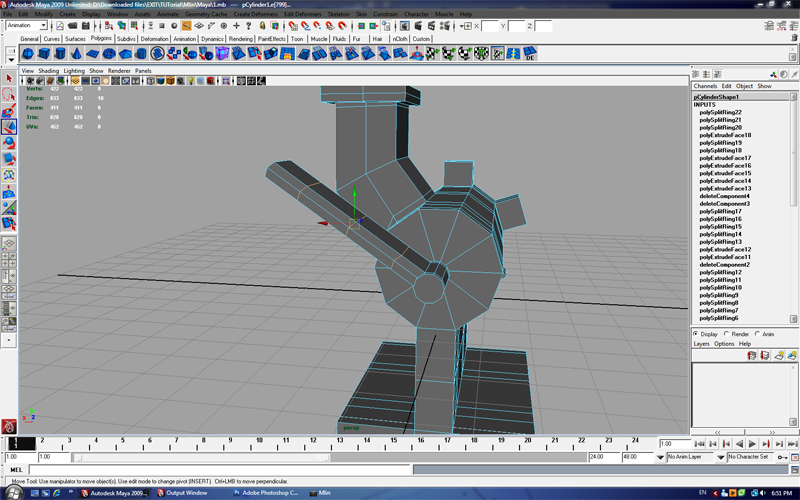Select the Display layer radio button
Viewport: 800px width, 500px height.
click(697, 334)
